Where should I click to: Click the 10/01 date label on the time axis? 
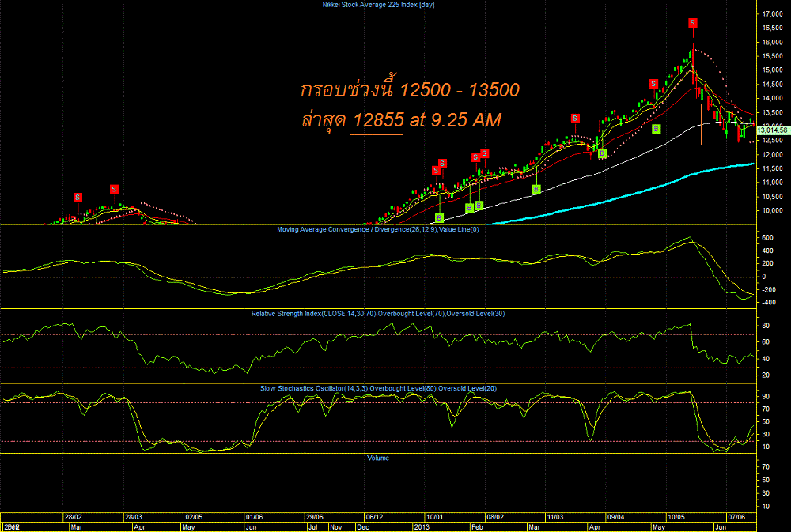pyautogui.click(x=435, y=517)
